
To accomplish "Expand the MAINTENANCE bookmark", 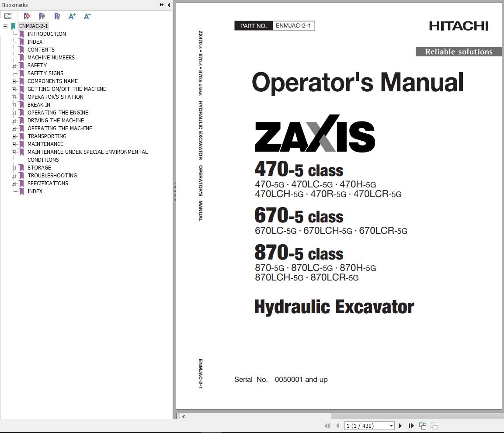I will (14, 144).
